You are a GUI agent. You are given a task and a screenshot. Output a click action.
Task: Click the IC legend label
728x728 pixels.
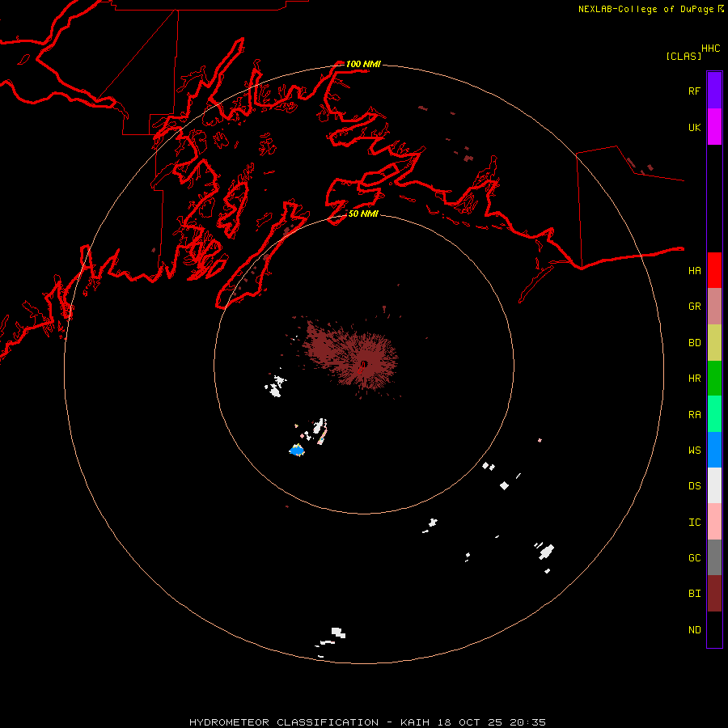point(694,522)
